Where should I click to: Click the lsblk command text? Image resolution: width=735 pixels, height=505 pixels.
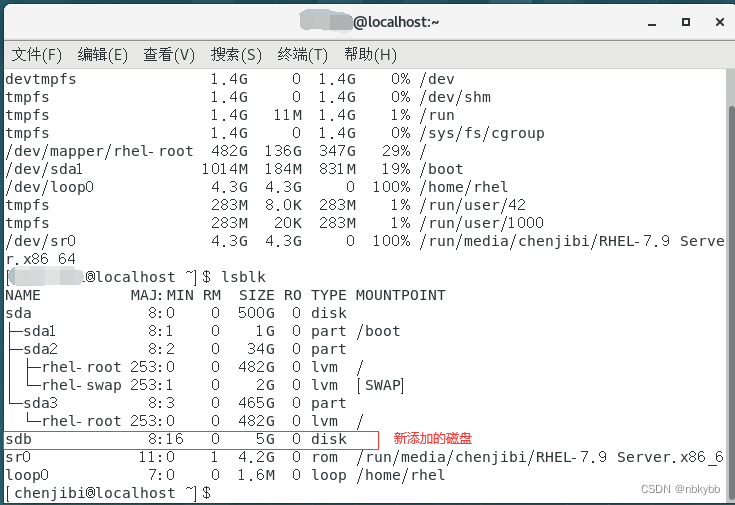pyautogui.click(x=243, y=277)
